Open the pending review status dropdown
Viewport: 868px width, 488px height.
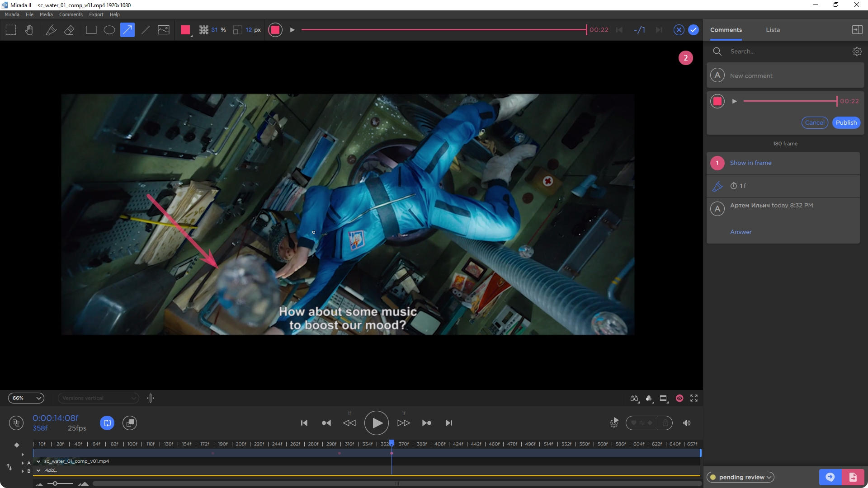pos(741,477)
